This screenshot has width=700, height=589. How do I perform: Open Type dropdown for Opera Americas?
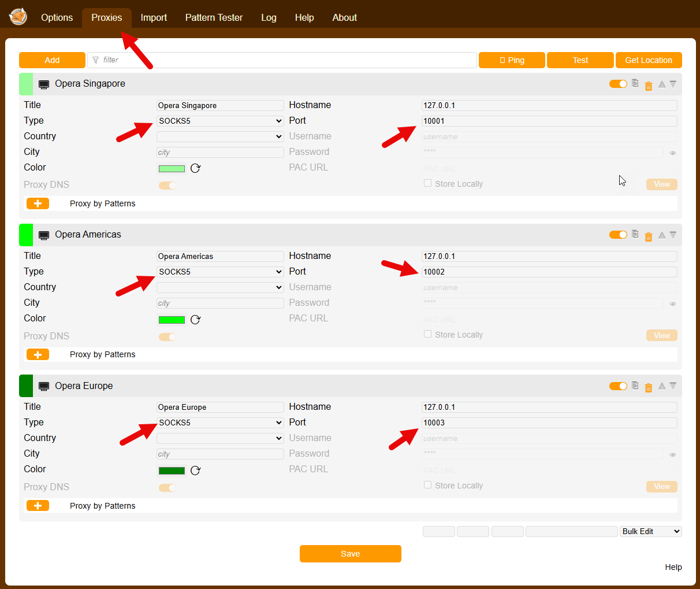(x=220, y=272)
